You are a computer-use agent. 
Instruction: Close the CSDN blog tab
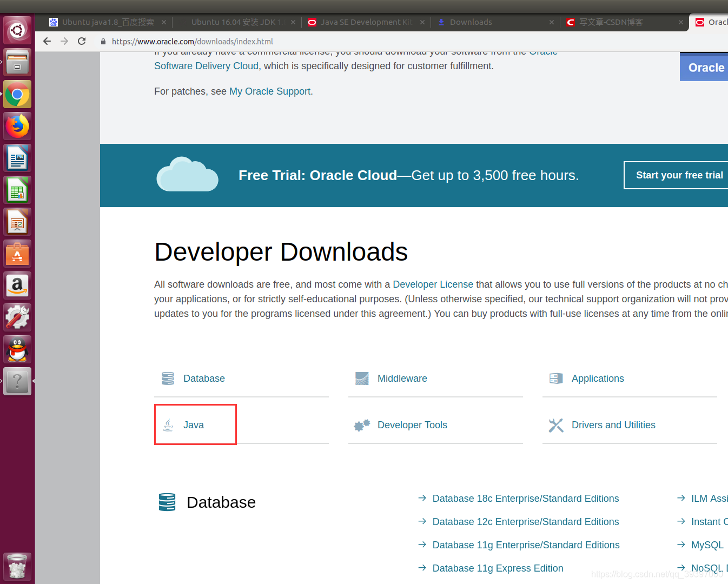click(681, 22)
